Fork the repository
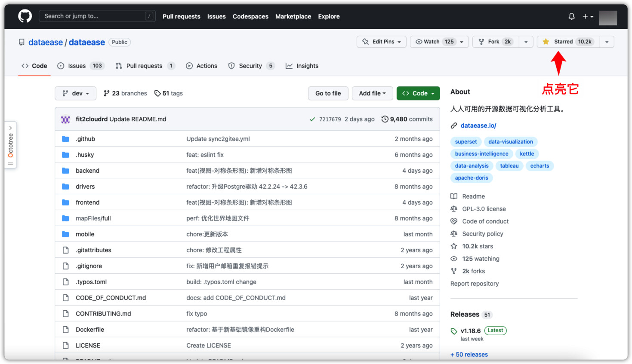The width and height of the screenshot is (632, 364). point(496,42)
